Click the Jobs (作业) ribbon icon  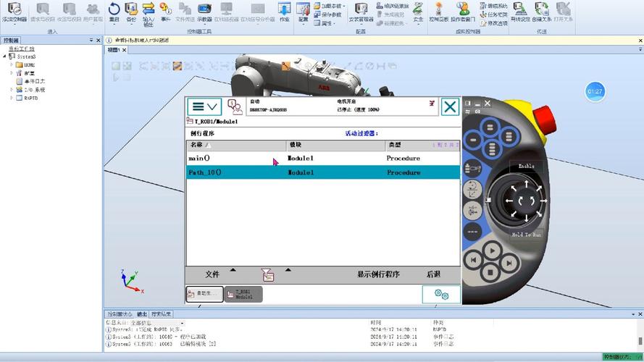pyautogui.click(x=284, y=12)
